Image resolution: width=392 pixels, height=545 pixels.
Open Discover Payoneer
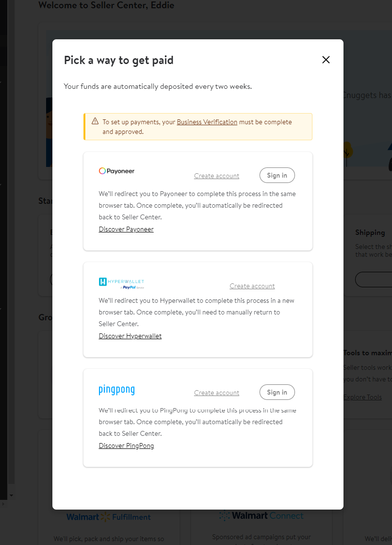pos(126,229)
